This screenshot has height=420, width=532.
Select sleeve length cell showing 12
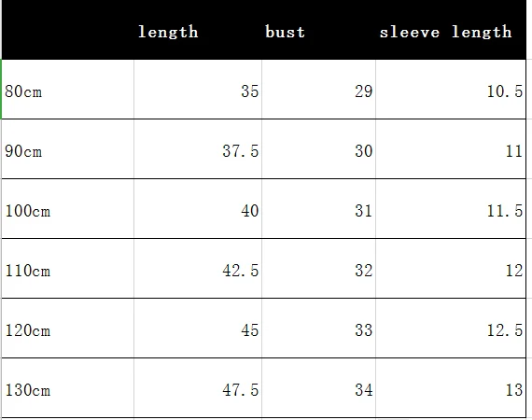point(451,269)
